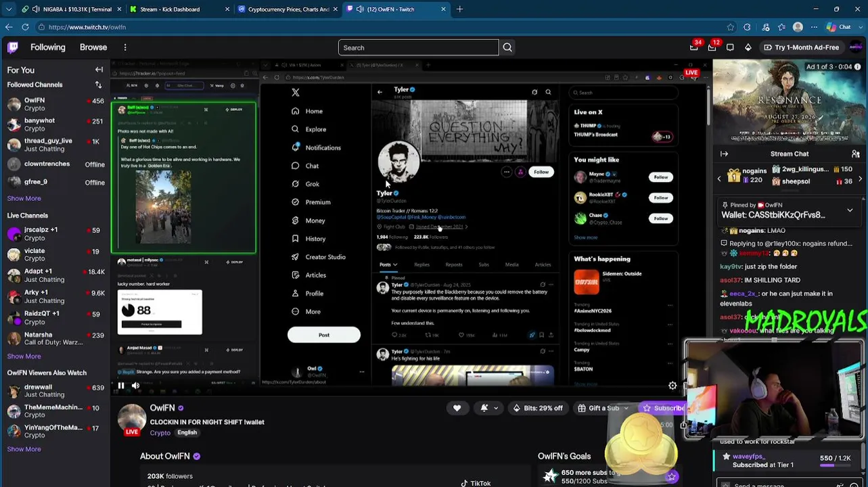This screenshot has width=868, height=487.
Task: Show more OwlFN viewers also watch
Action: 24,448
